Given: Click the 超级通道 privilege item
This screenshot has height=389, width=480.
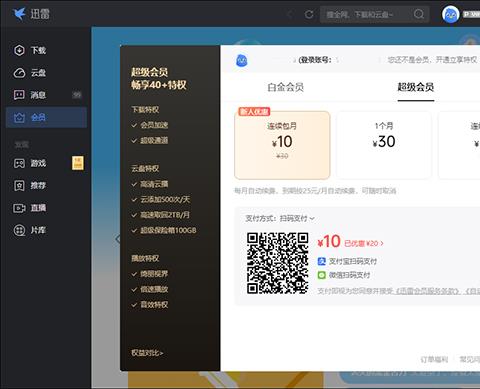Looking at the screenshot, I should point(150,140).
